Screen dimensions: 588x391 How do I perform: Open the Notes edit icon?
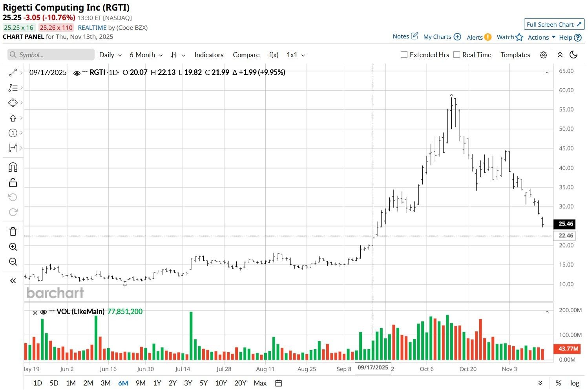pyautogui.click(x=415, y=36)
